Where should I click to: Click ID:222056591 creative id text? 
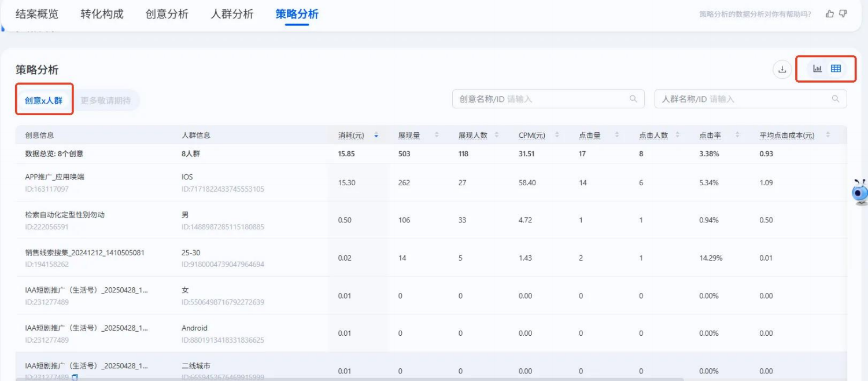47,227
